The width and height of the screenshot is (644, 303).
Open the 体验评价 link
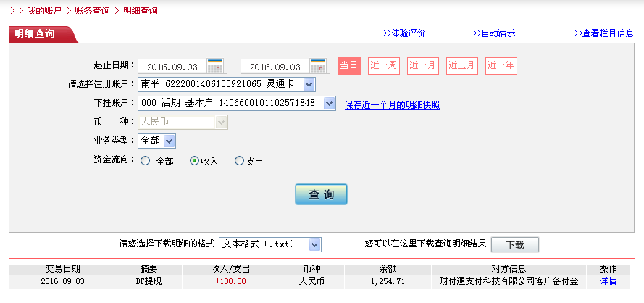[403, 33]
